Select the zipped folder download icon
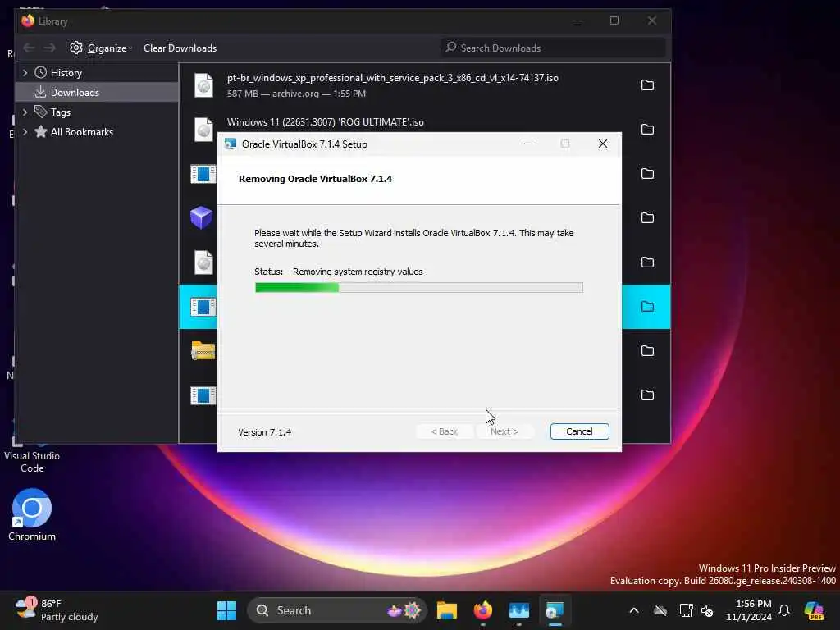This screenshot has height=630, width=840. point(203,351)
